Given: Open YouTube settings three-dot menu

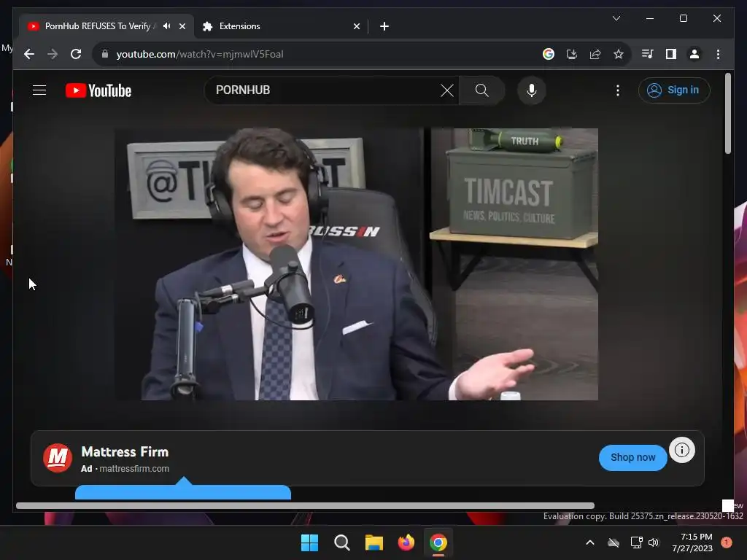Looking at the screenshot, I should (x=617, y=90).
